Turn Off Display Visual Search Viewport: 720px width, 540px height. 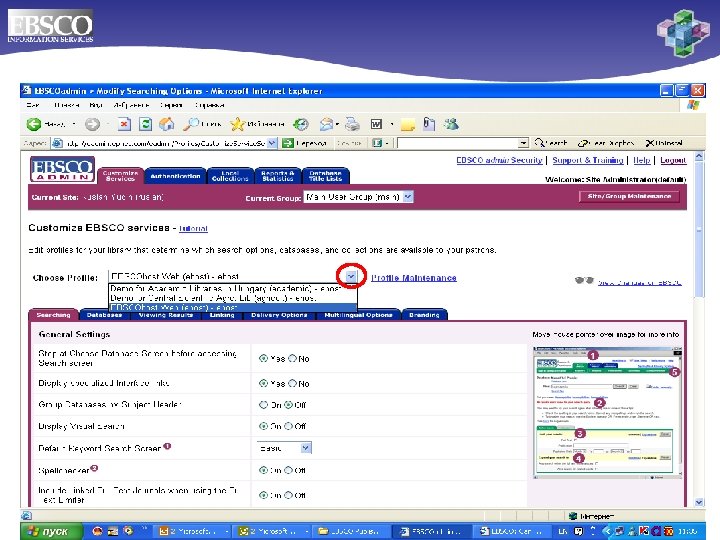click(x=288, y=426)
